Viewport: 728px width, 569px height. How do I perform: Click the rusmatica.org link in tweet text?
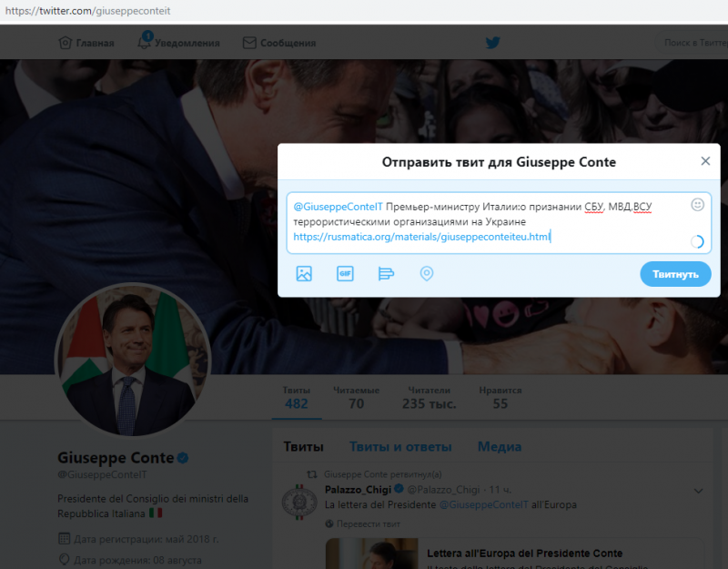coord(421,237)
